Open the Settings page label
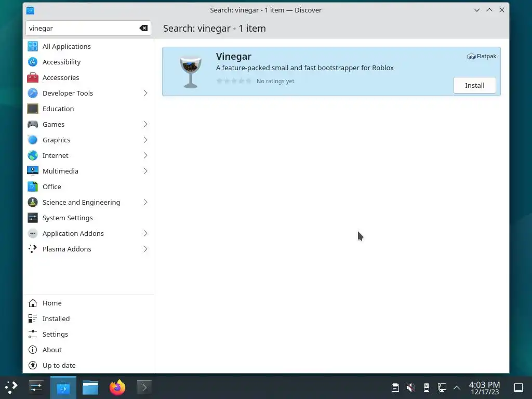 55,334
